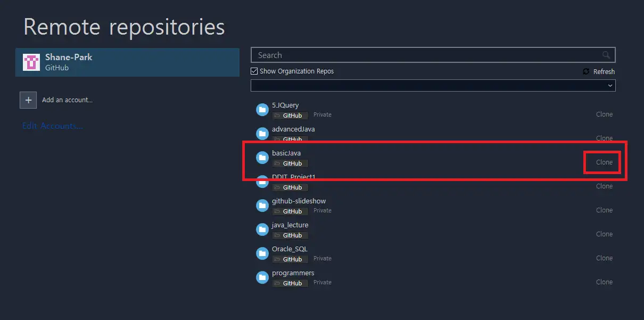Click the folder icon beside java_lecture

click(262, 229)
